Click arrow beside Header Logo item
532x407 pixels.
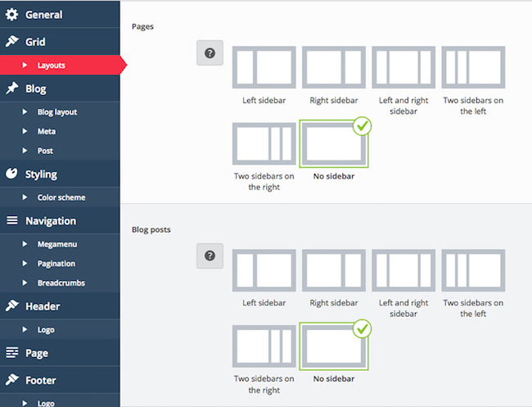(25, 329)
